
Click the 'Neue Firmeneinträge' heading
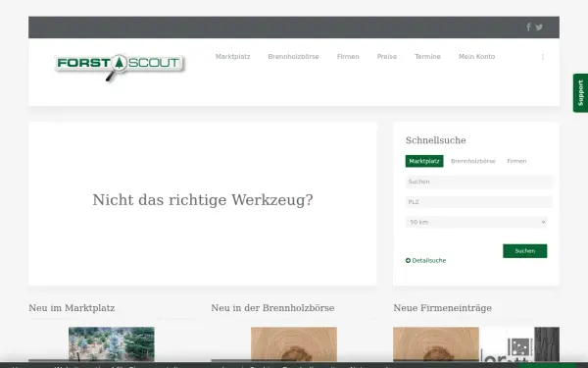[443, 308]
